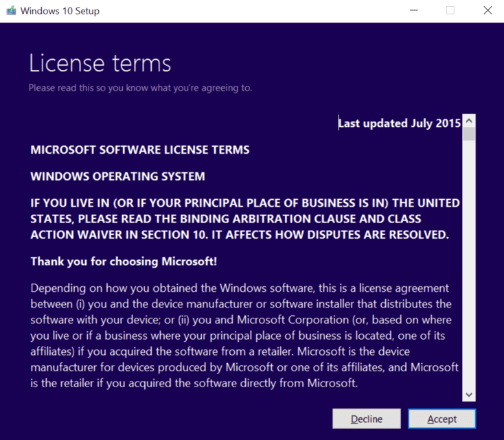The image size is (504, 440).
Task: Click the license text scrollbar thumb
Action: click(469, 134)
